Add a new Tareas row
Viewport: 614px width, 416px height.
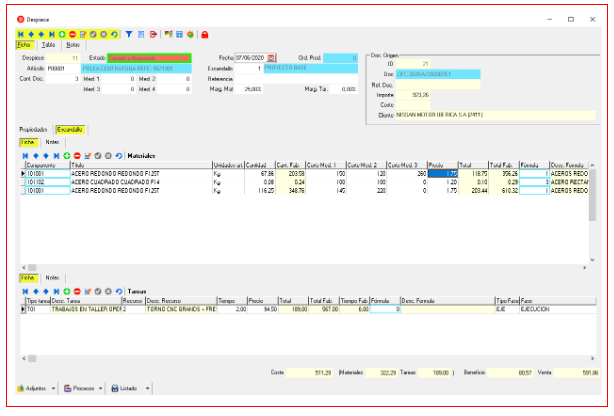click(67, 291)
